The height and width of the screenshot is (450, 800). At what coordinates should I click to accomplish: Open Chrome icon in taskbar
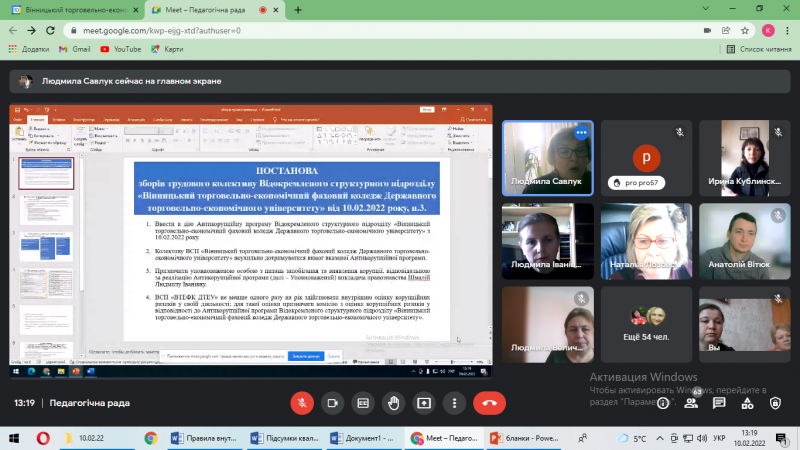[151, 438]
